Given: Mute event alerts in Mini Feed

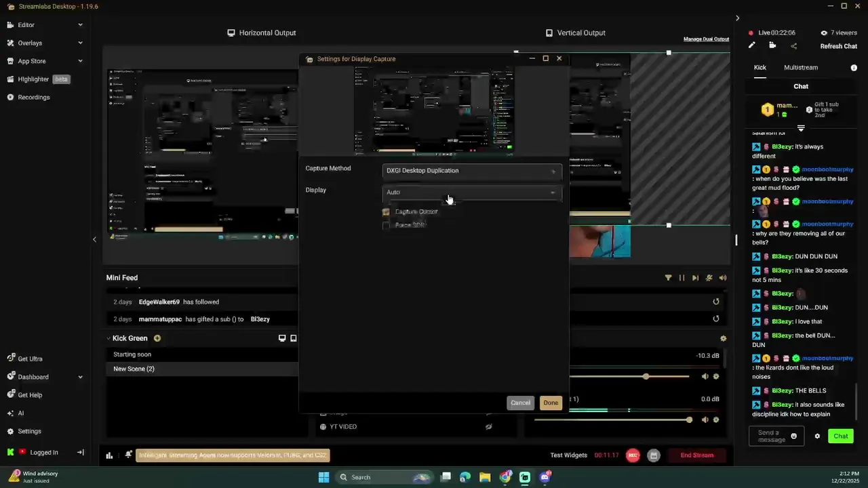Looking at the screenshot, I should (709, 278).
